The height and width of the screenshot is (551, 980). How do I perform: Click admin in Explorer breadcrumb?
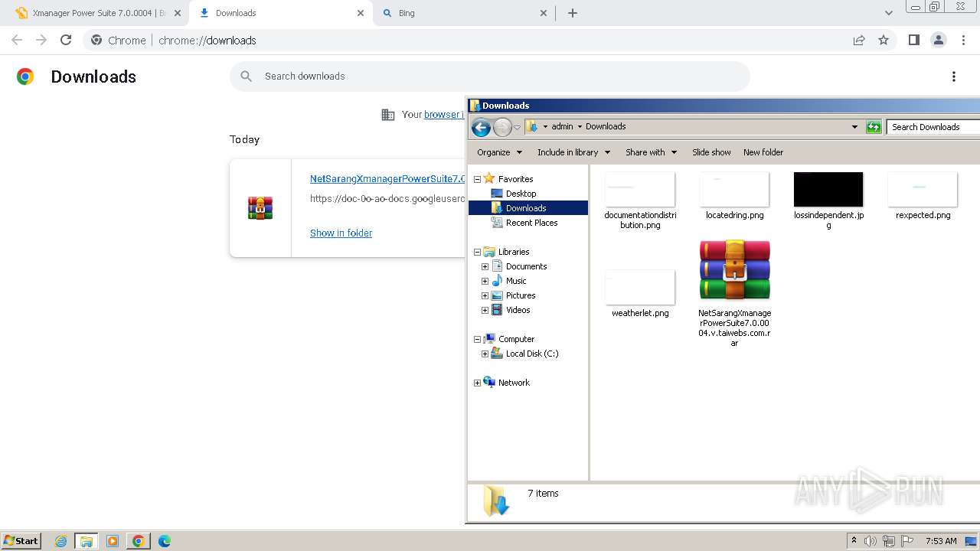[x=562, y=126]
